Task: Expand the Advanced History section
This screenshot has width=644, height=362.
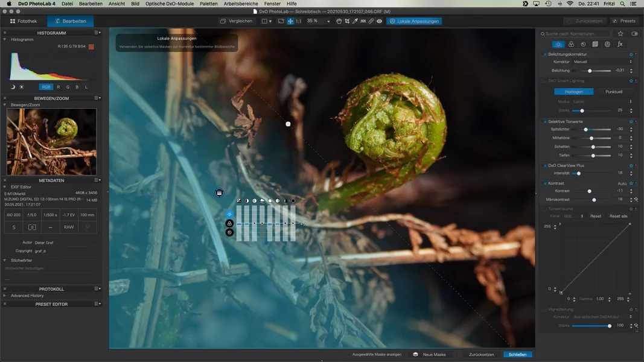Action: click(4, 296)
